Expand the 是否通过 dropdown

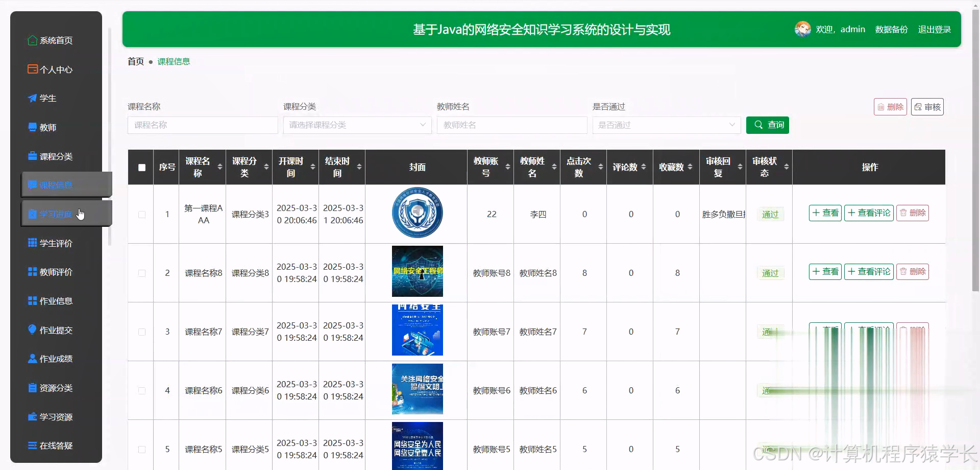[x=666, y=125]
